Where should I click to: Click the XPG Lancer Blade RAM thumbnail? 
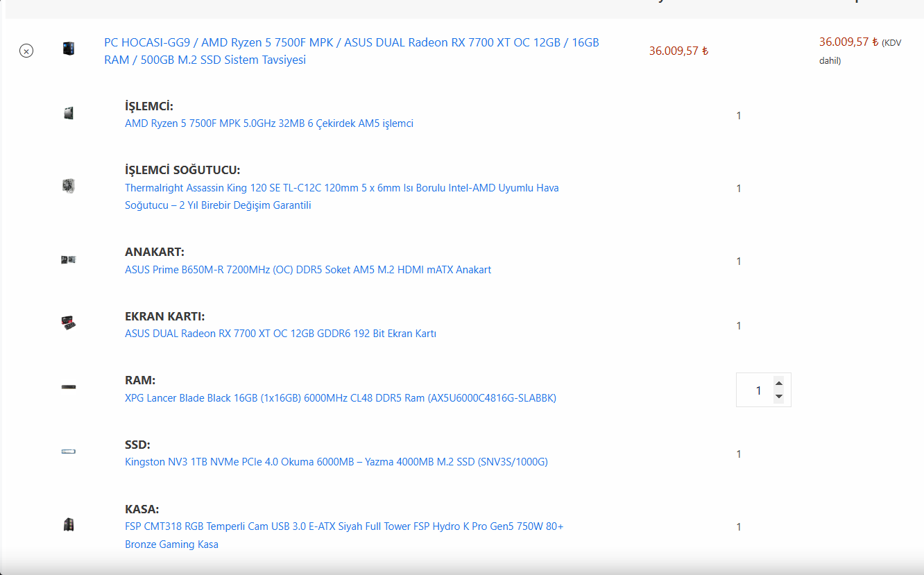[68, 387]
